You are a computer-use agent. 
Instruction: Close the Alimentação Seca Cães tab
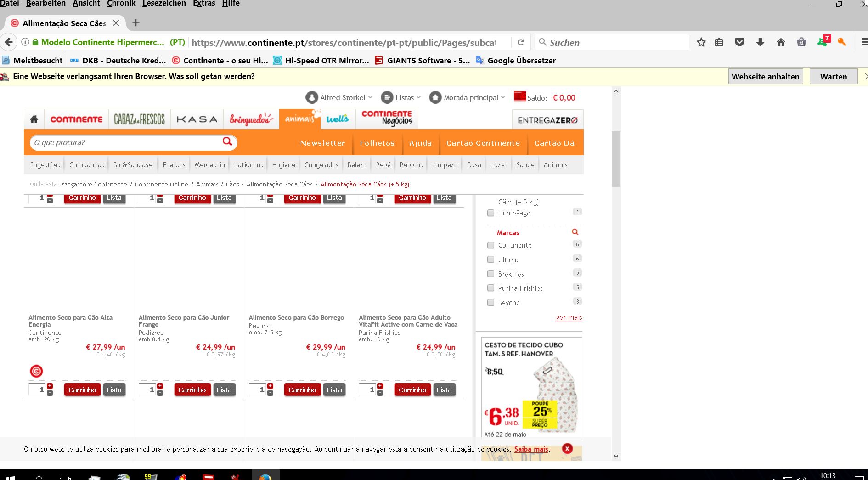tap(116, 23)
